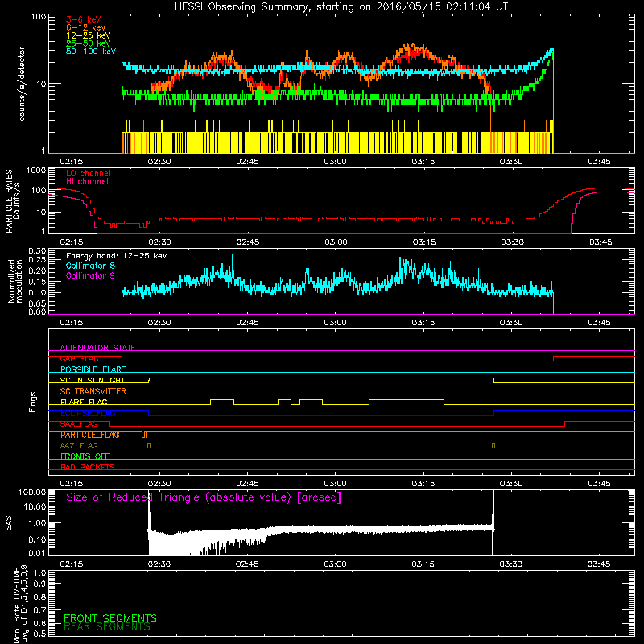
Task: Select the 25-50 keV legend label
Action: (x=89, y=43)
